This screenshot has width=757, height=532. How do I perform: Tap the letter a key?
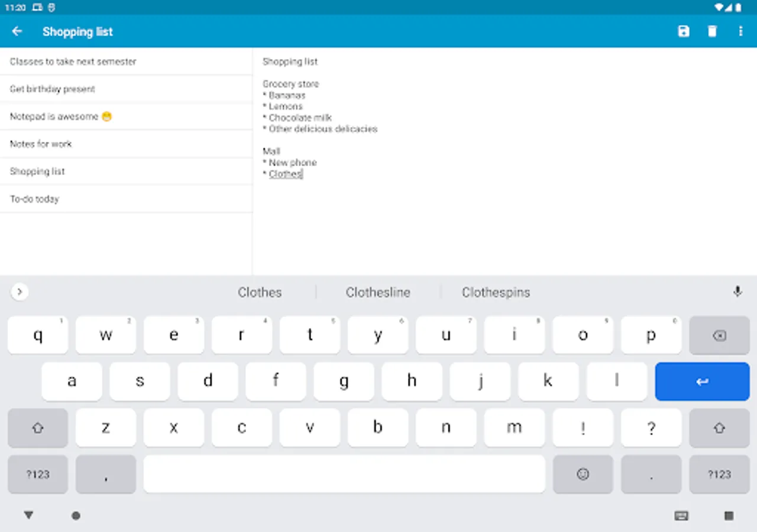pyautogui.click(x=72, y=381)
